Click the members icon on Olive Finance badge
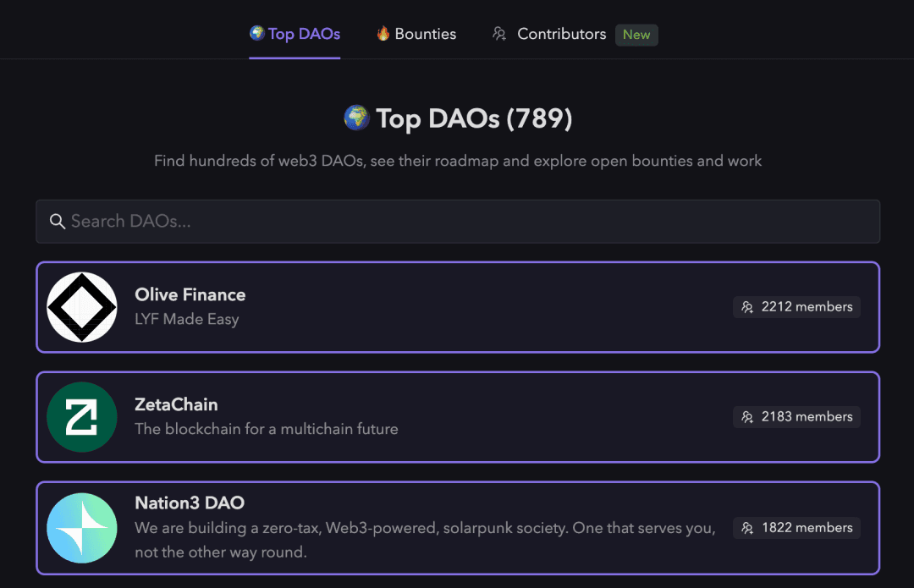The height and width of the screenshot is (588, 914). point(747,307)
